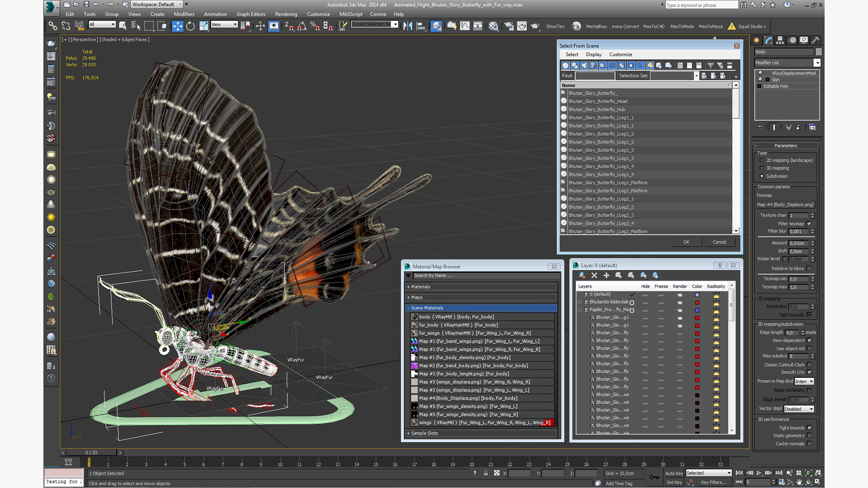
Task: Click Add Selected Objects plus icon in Layer dialog
Action: click(606, 275)
